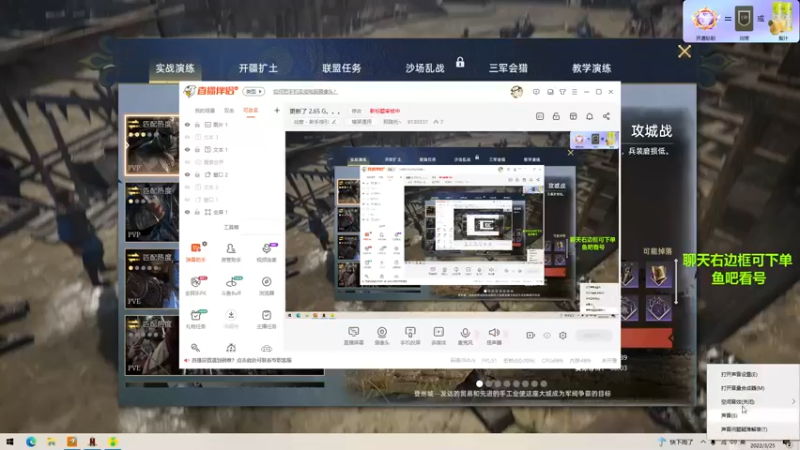Show the 文本 2 source layer
The width and height of the screenshot is (800, 450).
[x=187, y=187]
